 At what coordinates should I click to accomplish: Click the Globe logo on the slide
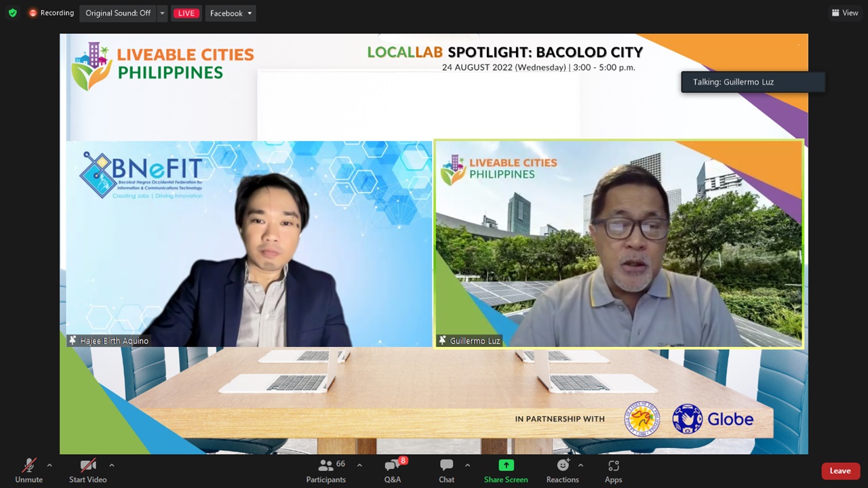[x=713, y=420]
